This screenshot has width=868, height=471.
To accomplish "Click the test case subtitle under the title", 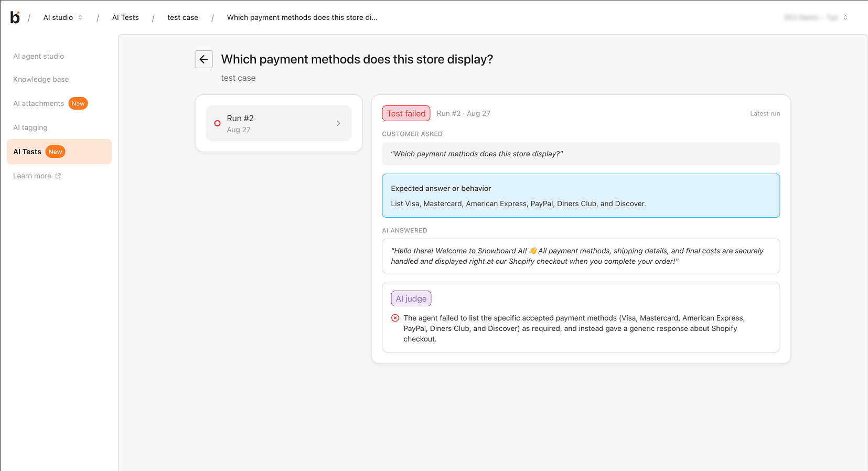I will 238,78.
